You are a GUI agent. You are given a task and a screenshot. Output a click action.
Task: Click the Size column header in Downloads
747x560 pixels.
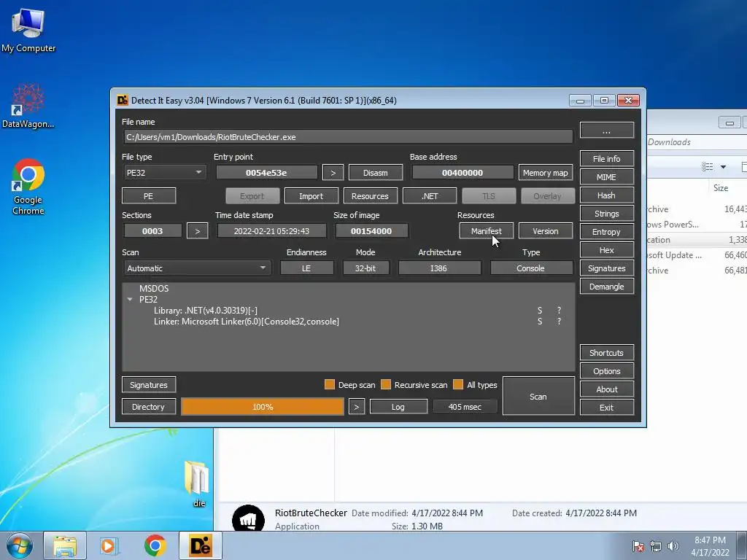coord(720,188)
